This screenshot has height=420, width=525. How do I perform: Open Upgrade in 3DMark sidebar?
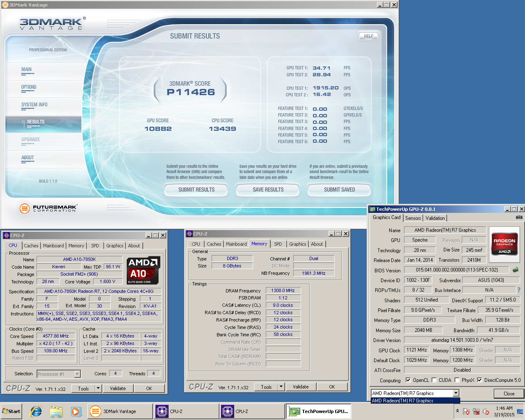coord(31,140)
